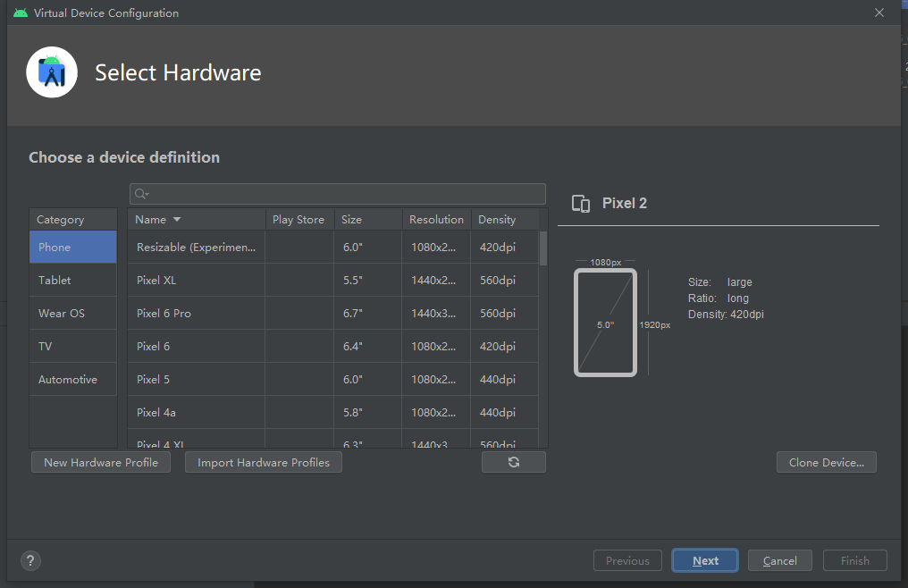Image resolution: width=908 pixels, height=588 pixels.
Task: Click the 420dpi density cell for Pixel 6
Action: (504, 346)
